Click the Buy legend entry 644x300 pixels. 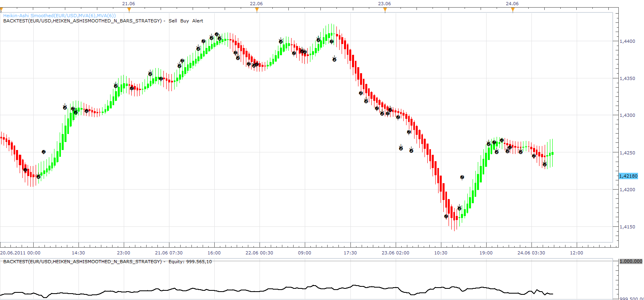click(x=185, y=21)
